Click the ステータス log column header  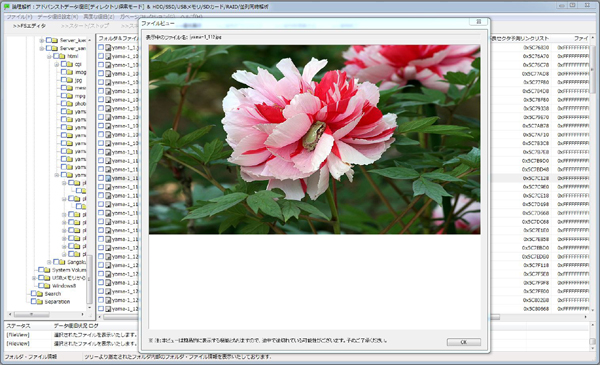(18, 326)
